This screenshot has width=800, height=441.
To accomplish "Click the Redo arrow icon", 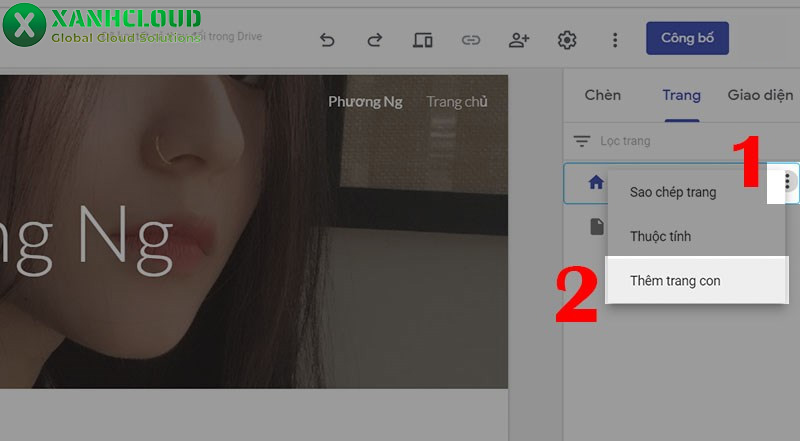I will click(x=375, y=40).
